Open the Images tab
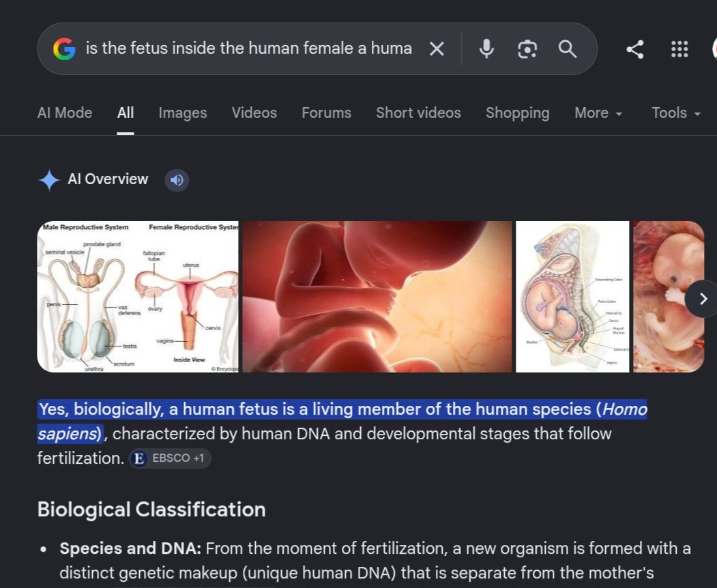 [x=182, y=113]
